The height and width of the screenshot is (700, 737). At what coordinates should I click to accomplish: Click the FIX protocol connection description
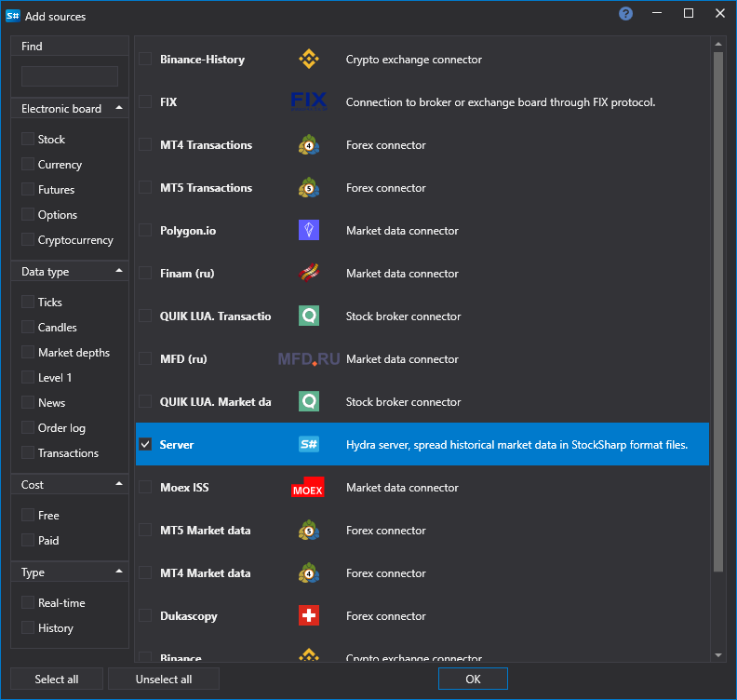coord(501,102)
